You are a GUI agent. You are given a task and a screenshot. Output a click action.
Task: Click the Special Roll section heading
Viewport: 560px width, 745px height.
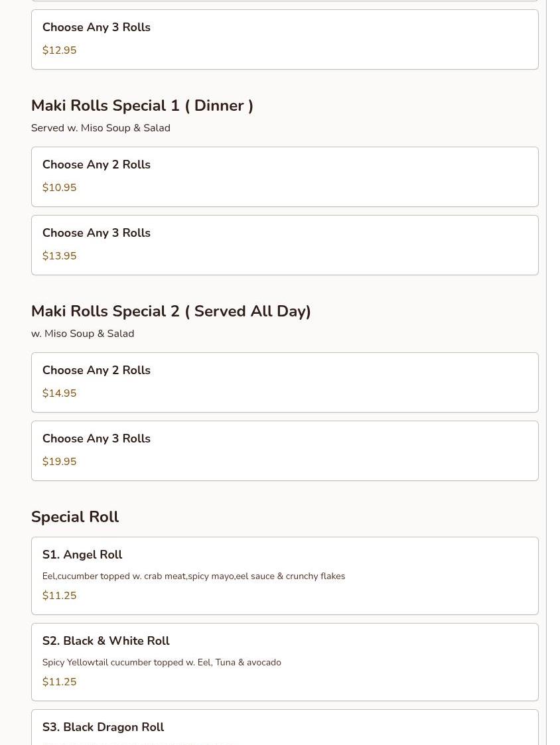75,517
